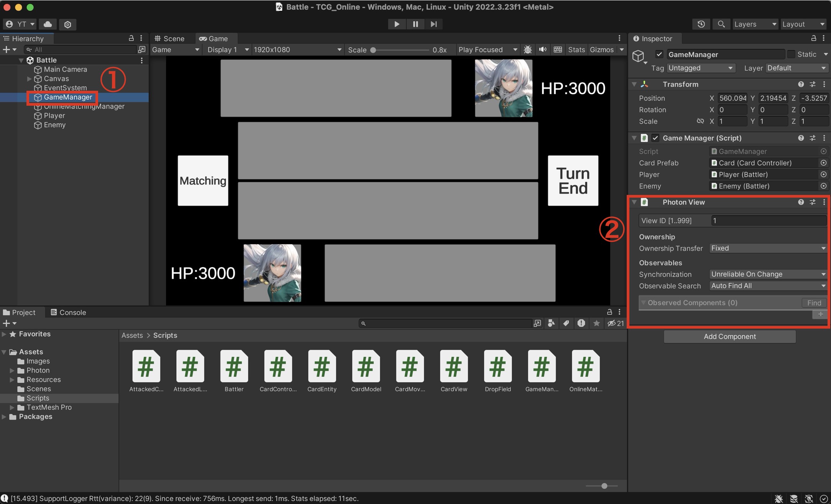This screenshot has width=831, height=504.
Task: Click the Step frame button
Action: [434, 24]
